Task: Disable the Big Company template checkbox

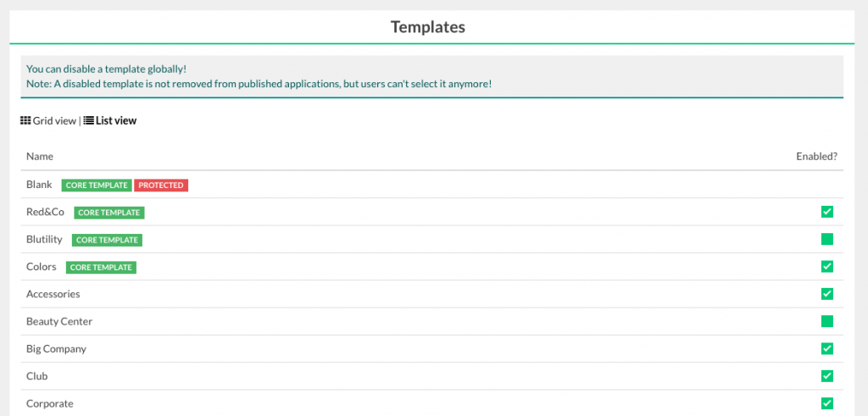Action: coord(827,349)
